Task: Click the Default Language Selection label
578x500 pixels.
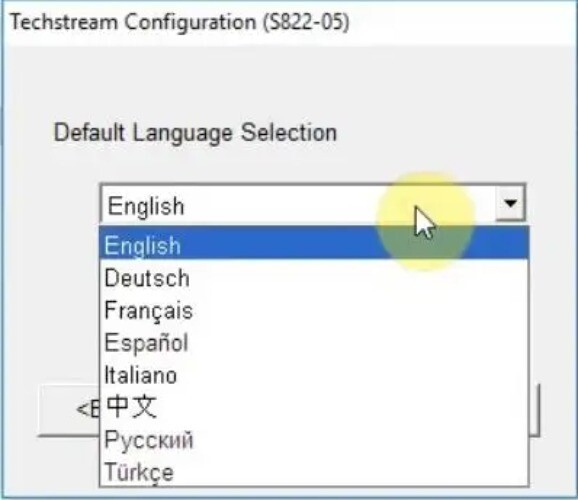Action: pos(195,132)
